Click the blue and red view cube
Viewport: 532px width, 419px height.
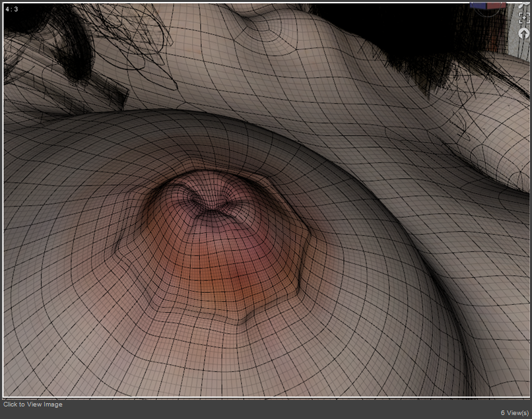[488, 6]
